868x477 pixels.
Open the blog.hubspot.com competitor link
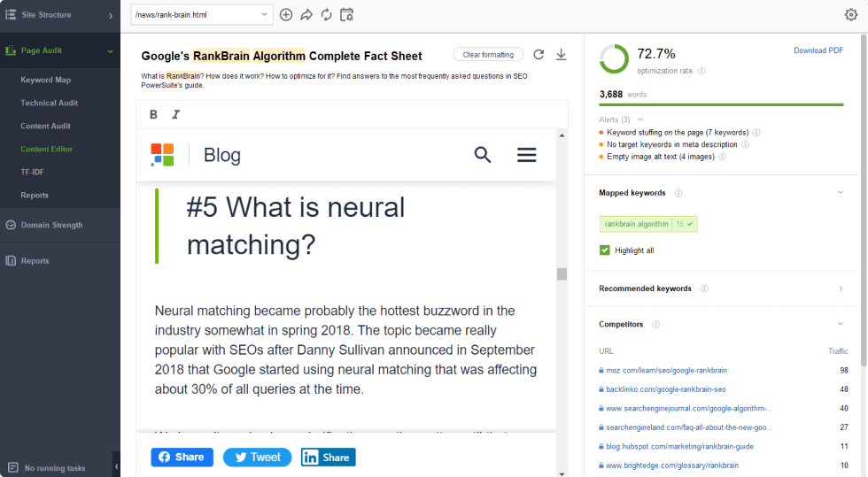coord(680,447)
